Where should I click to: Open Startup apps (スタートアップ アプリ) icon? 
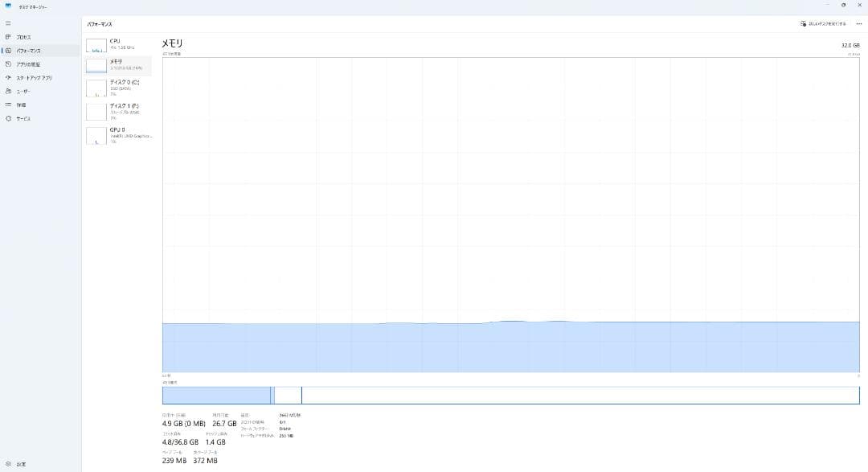8,78
